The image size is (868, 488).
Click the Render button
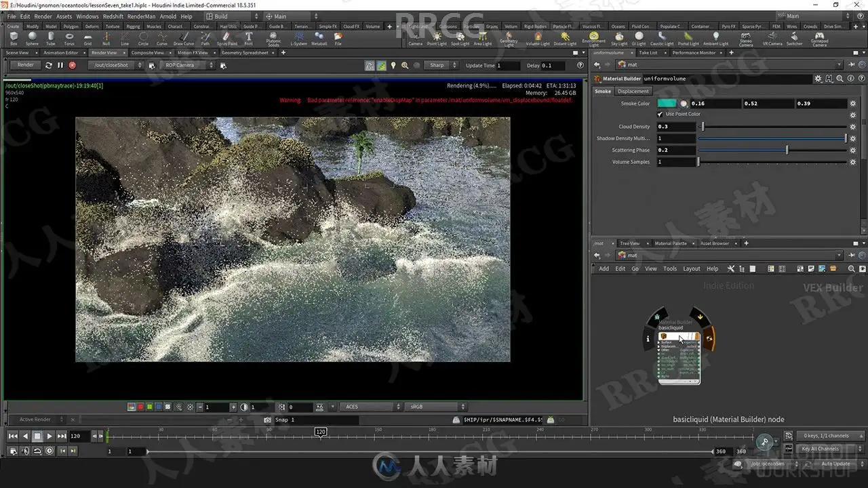pyautogui.click(x=25, y=65)
